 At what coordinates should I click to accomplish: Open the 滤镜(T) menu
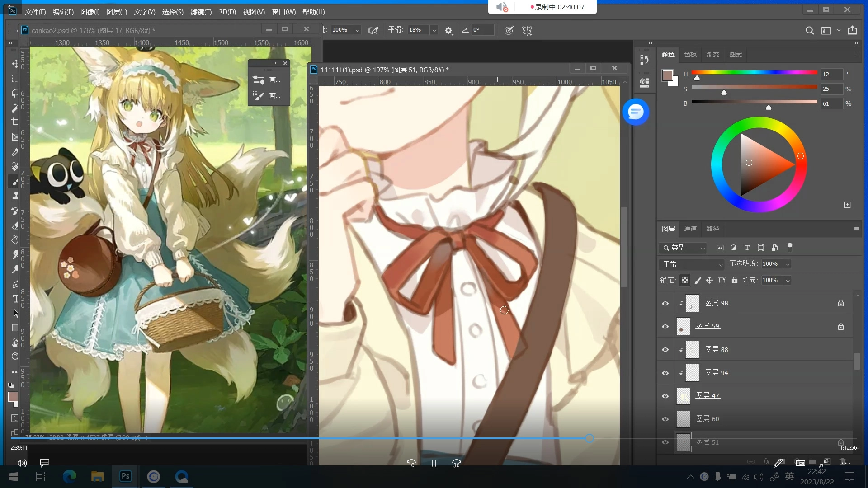pyautogui.click(x=201, y=12)
